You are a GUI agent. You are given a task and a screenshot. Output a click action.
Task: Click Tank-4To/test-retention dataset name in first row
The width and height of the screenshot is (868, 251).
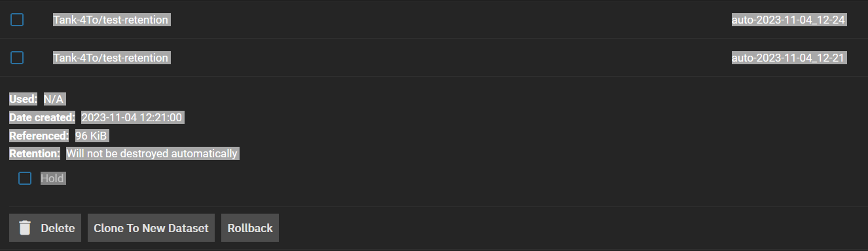pos(111,20)
